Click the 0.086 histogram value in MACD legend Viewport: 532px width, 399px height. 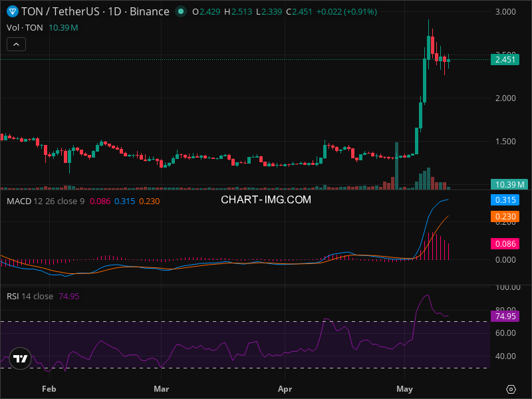pos(100,201)
